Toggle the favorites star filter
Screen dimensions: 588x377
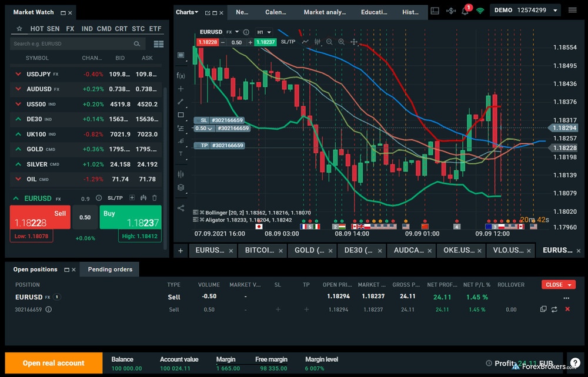(x=19, y=28)
